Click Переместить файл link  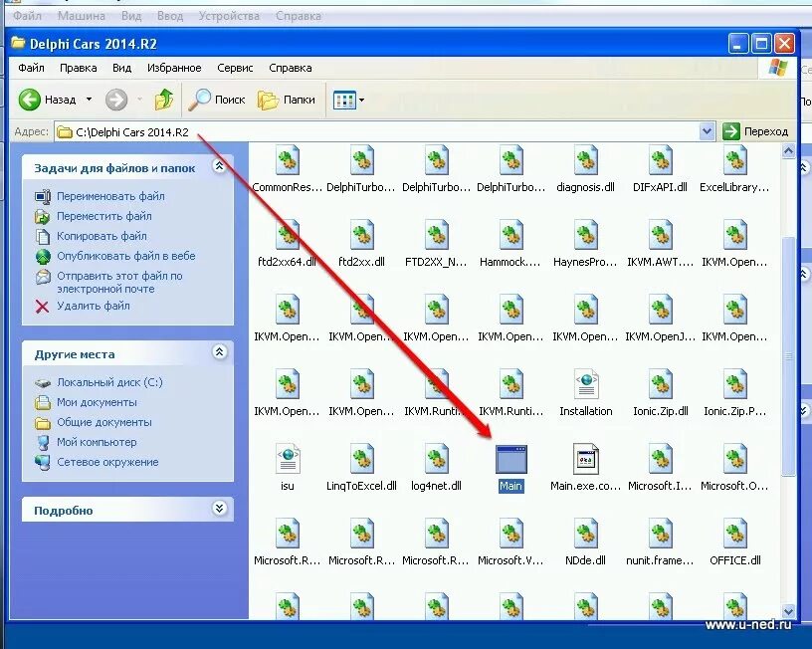tap(104, 216)
